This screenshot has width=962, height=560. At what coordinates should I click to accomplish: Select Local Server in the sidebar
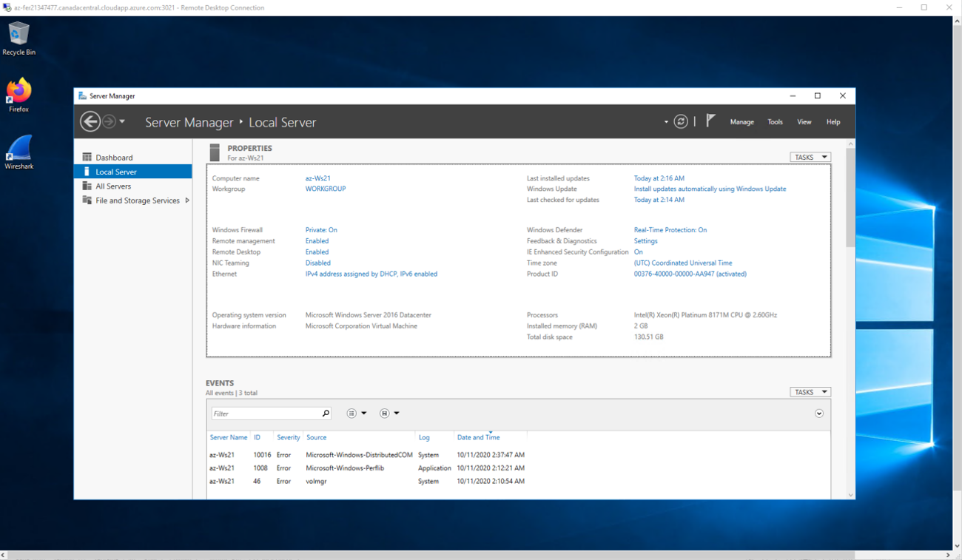[x=117, y=171]
